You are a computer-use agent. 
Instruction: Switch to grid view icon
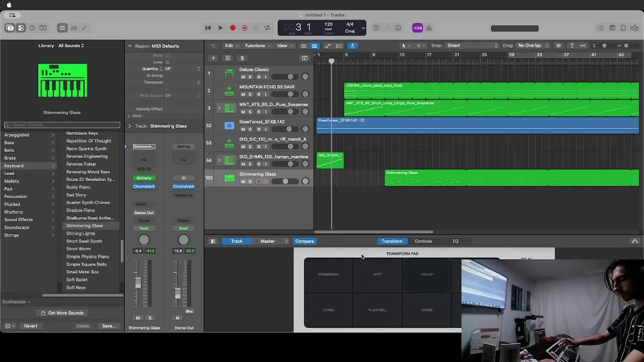click(x=303, y=46)
